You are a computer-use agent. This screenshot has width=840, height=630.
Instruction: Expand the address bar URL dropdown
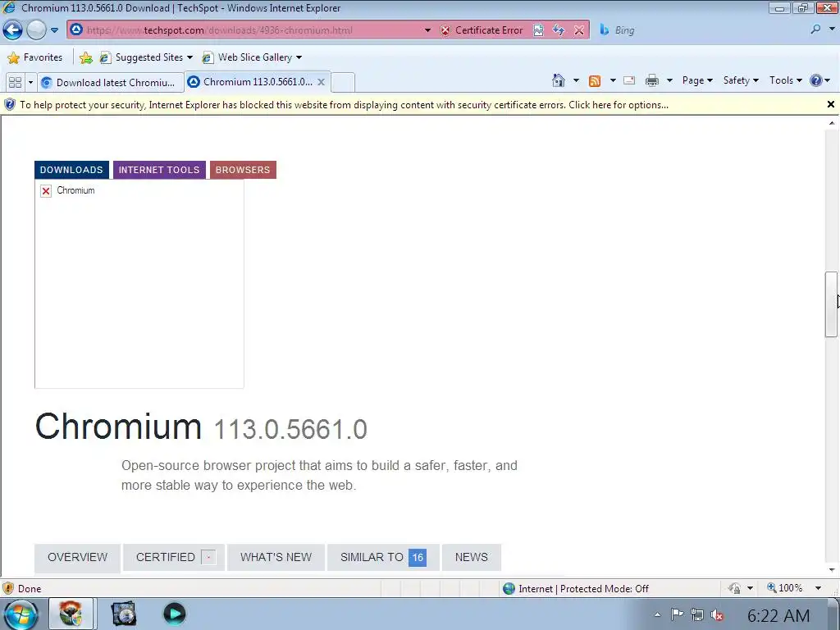(427, 30)
